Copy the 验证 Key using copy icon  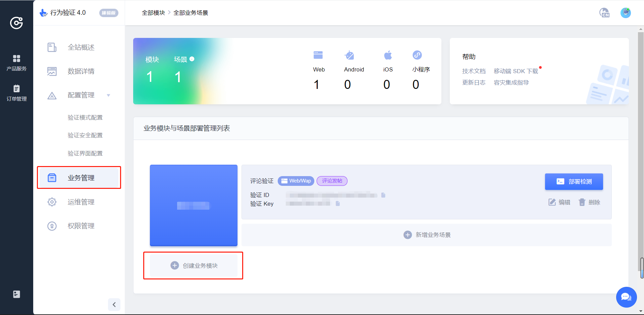pyautogui.click(x=337, y=204)
